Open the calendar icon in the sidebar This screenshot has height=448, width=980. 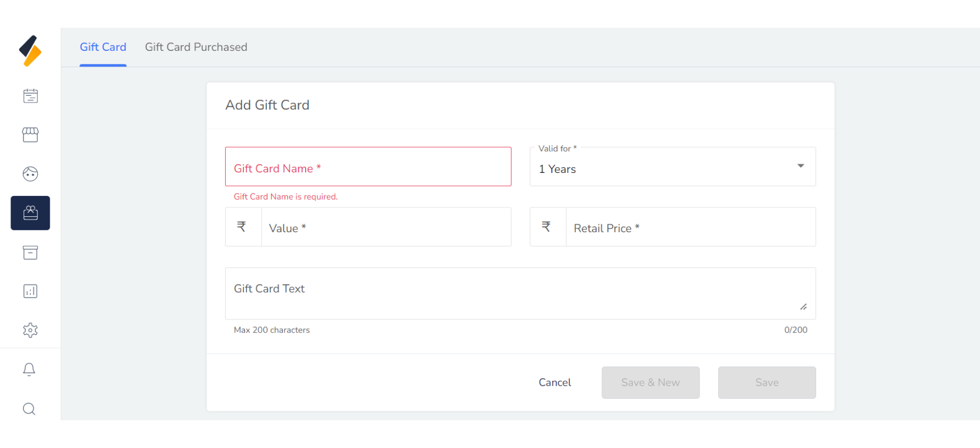(x=30, y=96)
